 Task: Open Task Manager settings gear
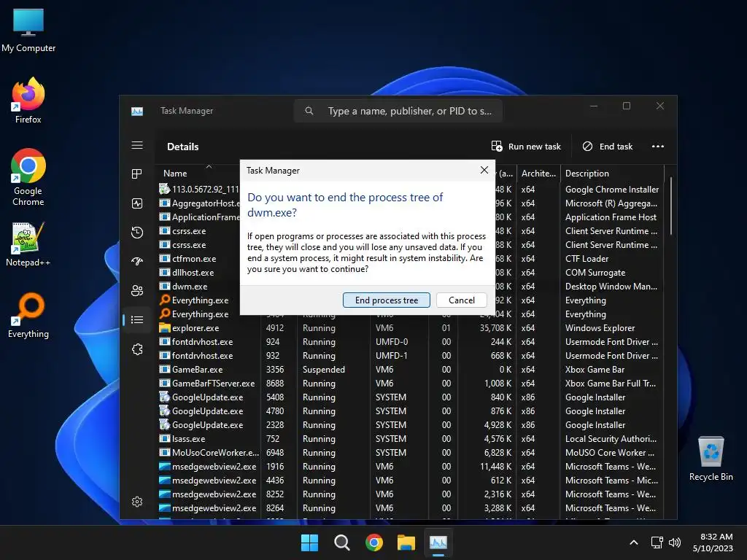pos(137,502)
